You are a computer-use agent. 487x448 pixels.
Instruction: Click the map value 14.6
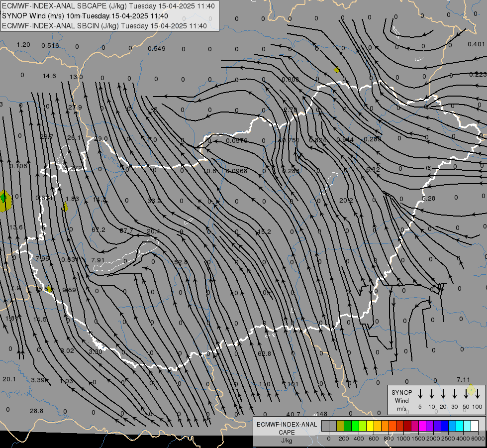click(49, 76)
